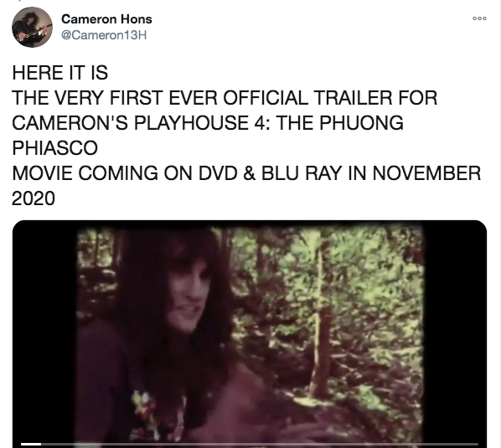Click the "THE VERY FIRST EVER OFFICIAL TRAILER FOR" line
The height and width of the screenshot is (448, 501).
coord(225,98)
